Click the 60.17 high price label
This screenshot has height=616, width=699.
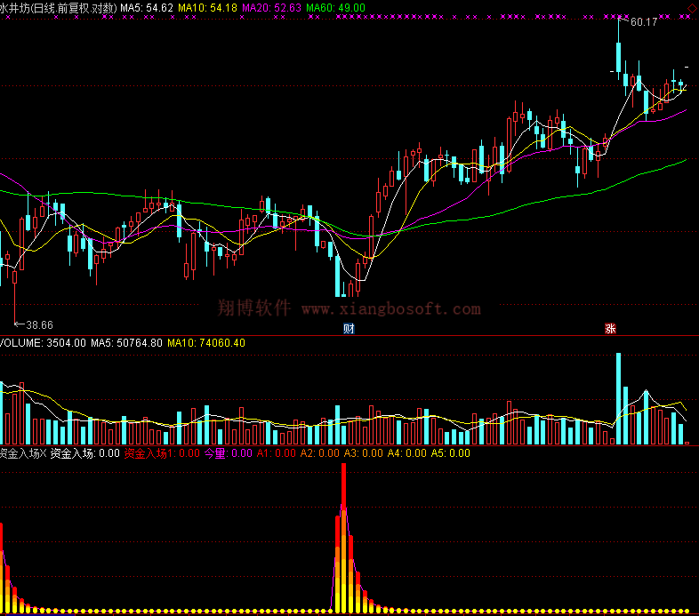point(642,22)
